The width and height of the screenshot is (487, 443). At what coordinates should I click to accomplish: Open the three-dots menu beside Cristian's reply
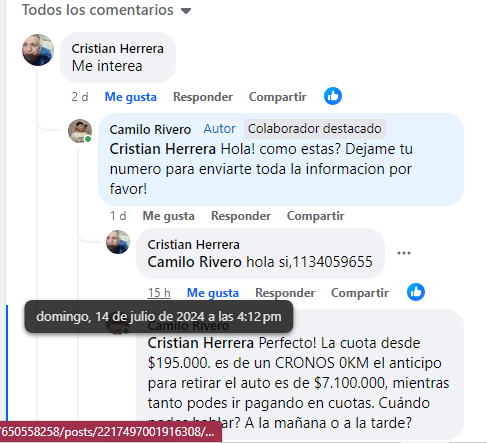[404, 253]
